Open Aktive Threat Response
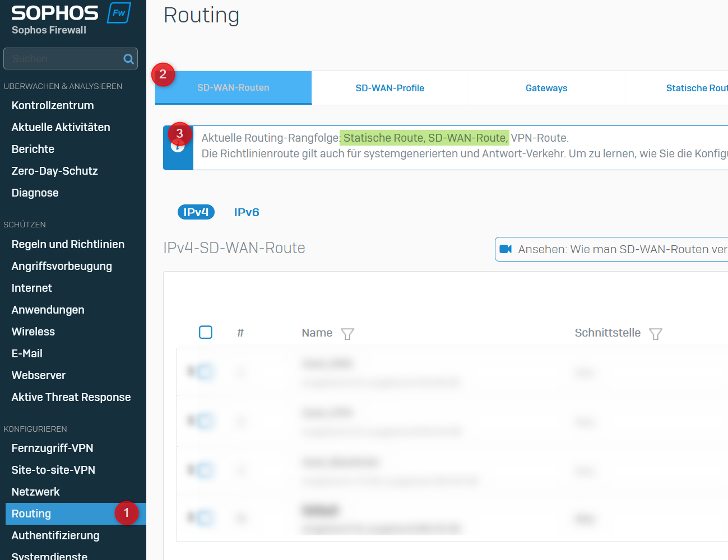Image resolution: width=728 pixels, height=560 pixels. (x=71, y=397)
